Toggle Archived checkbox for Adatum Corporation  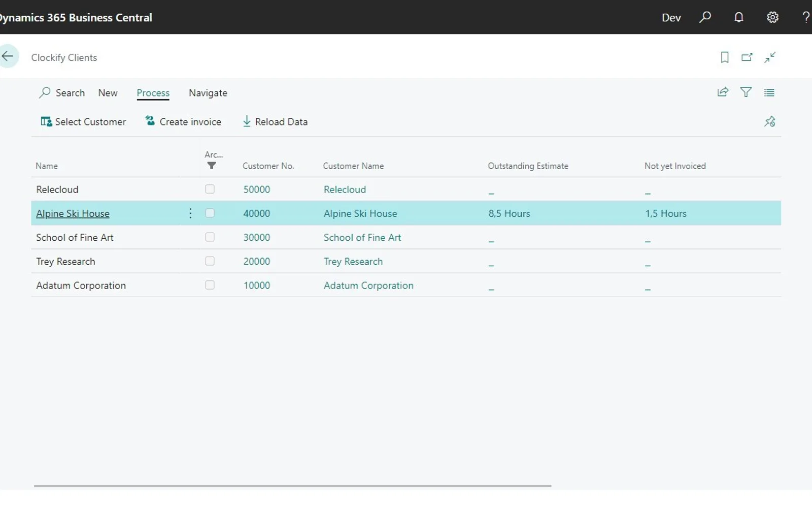[210, 285]
